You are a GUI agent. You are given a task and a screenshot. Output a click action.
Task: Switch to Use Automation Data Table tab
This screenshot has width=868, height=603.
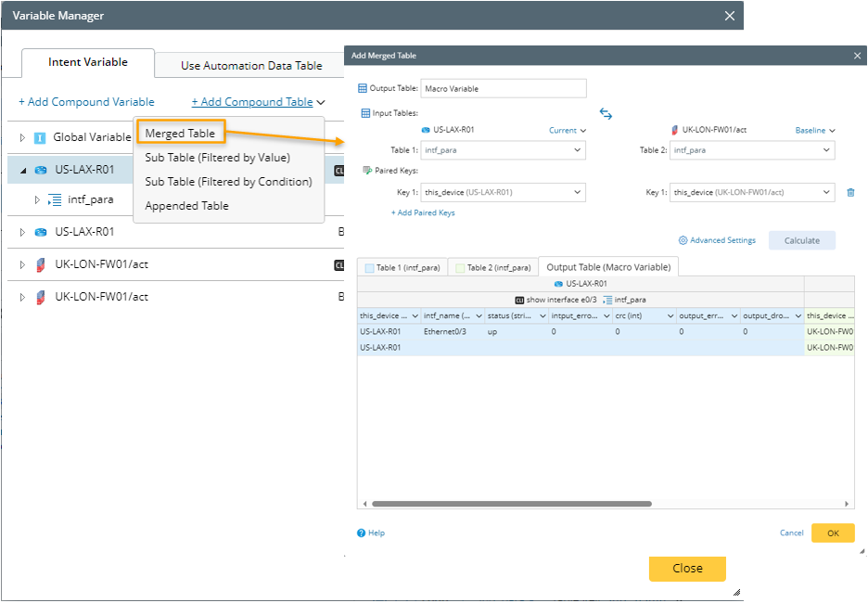pyautogui.click(x=251, y=66)
